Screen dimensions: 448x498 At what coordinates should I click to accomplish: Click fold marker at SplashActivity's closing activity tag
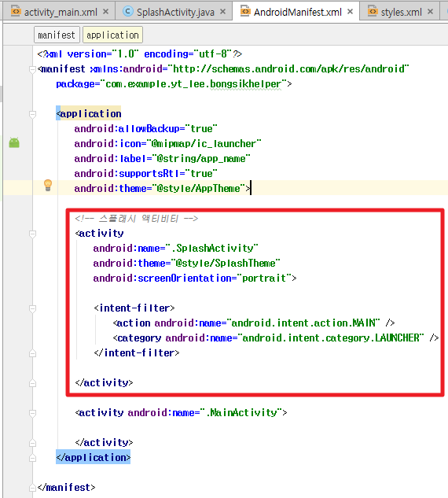tap(32, 383)
